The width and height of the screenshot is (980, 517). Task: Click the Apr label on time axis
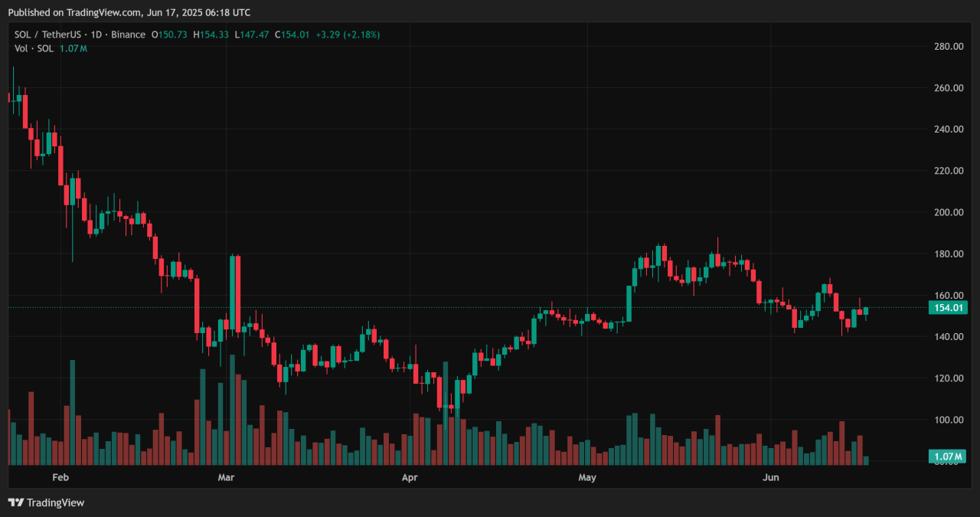410,478
